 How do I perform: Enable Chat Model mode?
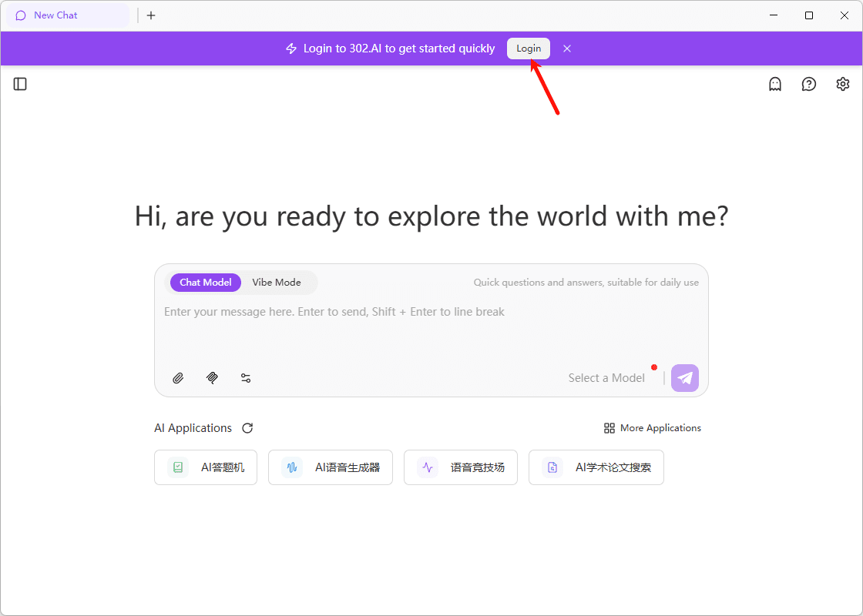tap(205, 283)
